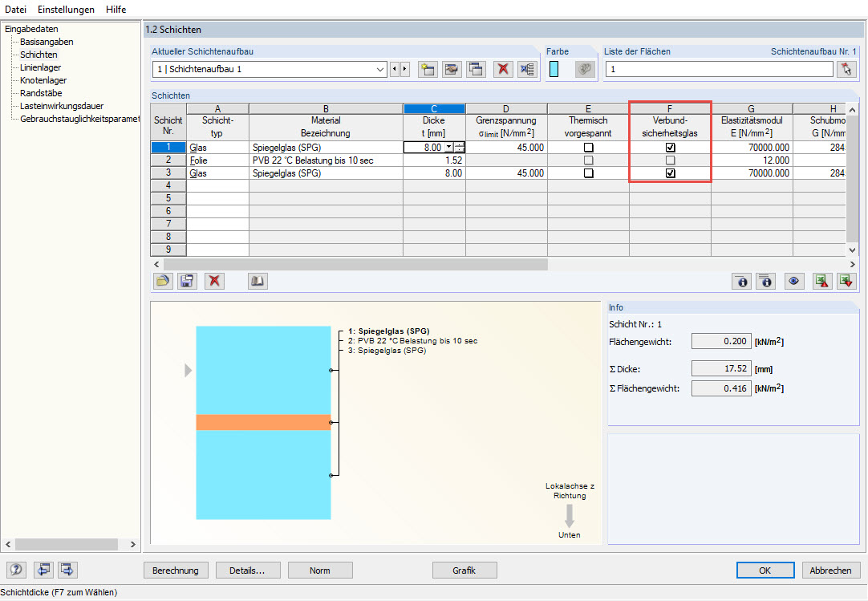
Task: Open saved layers with the folder icon
Action: 163,281
